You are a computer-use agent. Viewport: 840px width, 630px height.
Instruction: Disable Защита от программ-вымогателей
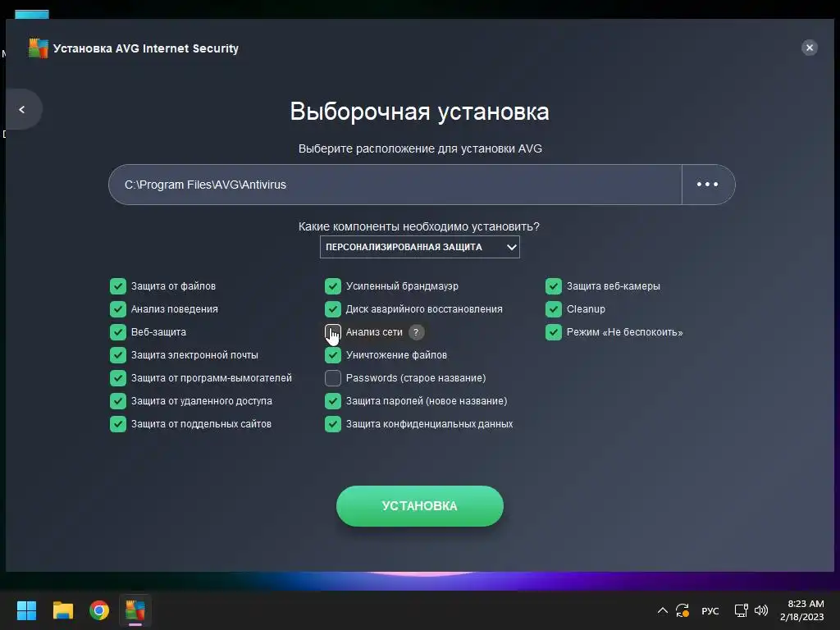pyautogui.click(x=118, y=378)
